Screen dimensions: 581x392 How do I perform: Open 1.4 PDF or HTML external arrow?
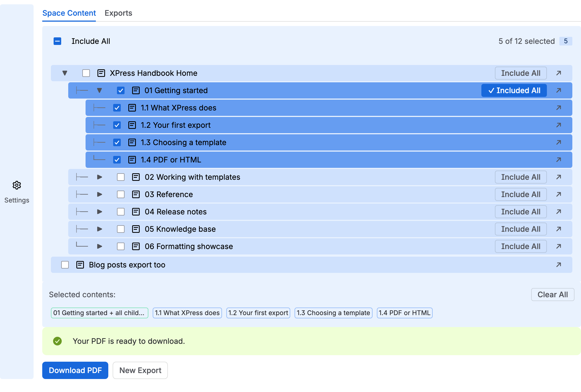coord(559,160)
